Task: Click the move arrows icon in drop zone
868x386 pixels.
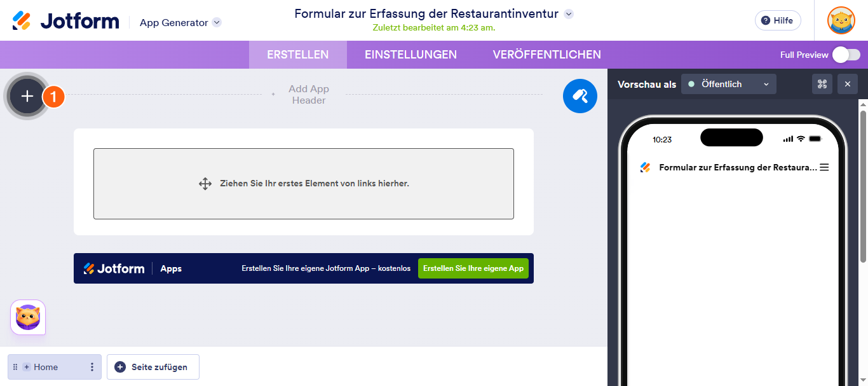Action: click(205, 184)
